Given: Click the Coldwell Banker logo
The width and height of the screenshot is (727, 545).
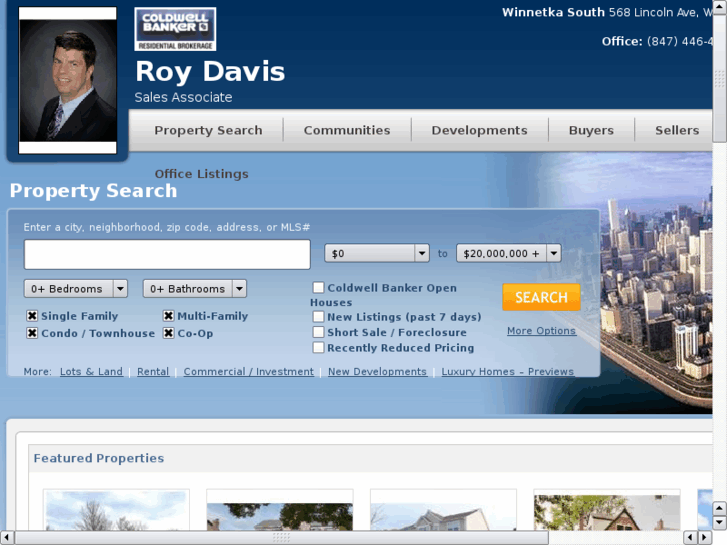Looking at the screenshot, I should click(x=175, y=29).
